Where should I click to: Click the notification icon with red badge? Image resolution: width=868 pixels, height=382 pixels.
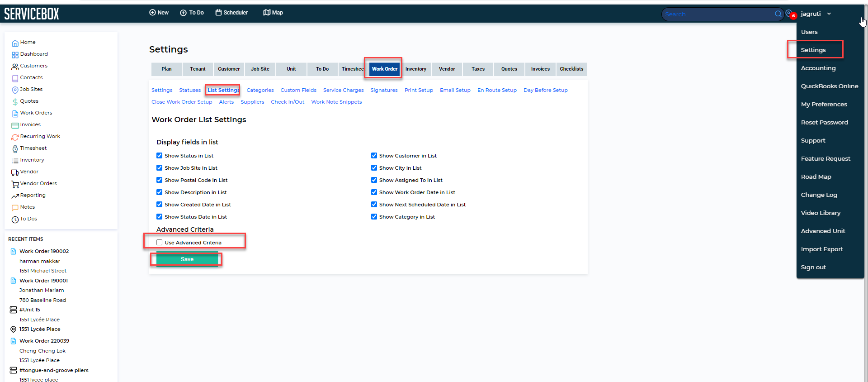tap(791, 14)
